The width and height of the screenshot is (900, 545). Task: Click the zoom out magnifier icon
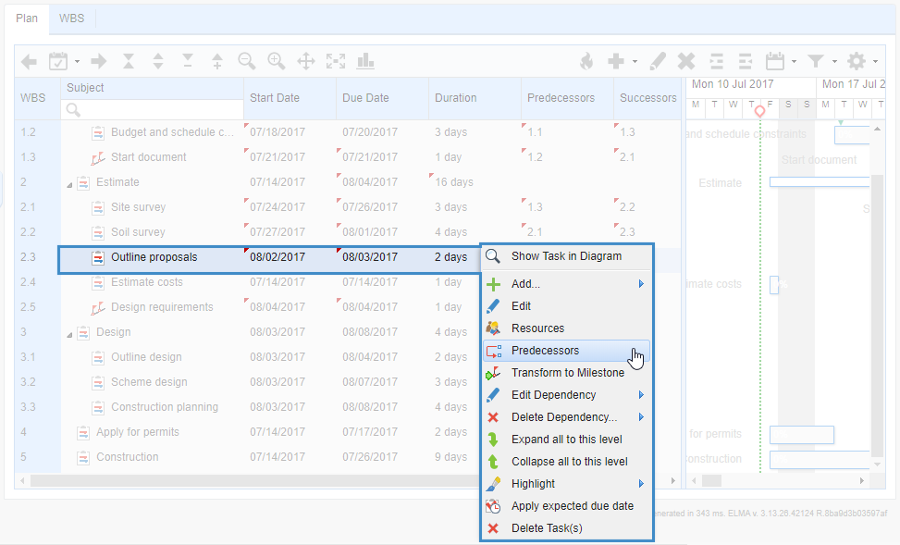pyautogui.click(x=247, y=61)
